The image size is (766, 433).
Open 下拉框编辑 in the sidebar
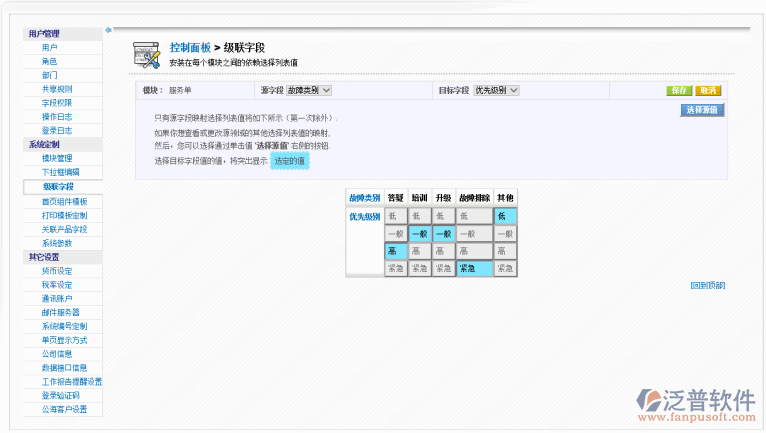click(61, 172)
